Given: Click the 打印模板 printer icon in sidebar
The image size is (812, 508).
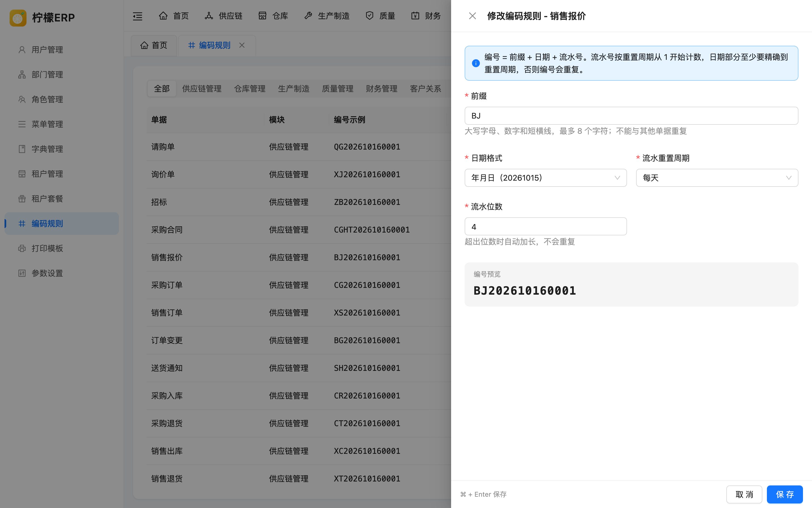Looking at the screenshot, I should 22,249.
